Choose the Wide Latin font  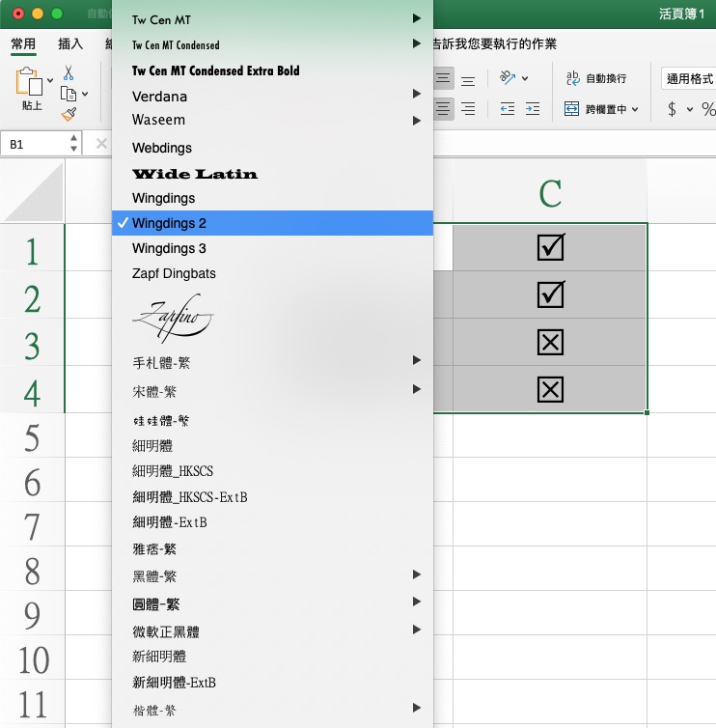(x=272, y=174)
